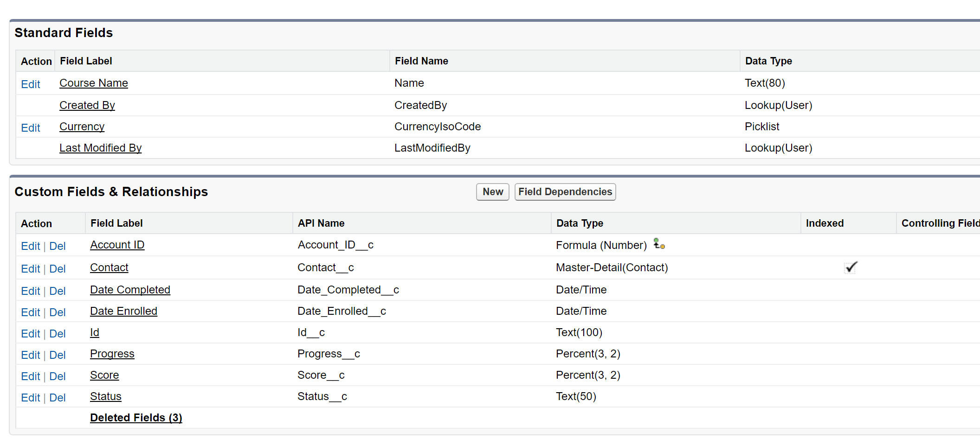Open the Course Name field label link

point(94,83)
